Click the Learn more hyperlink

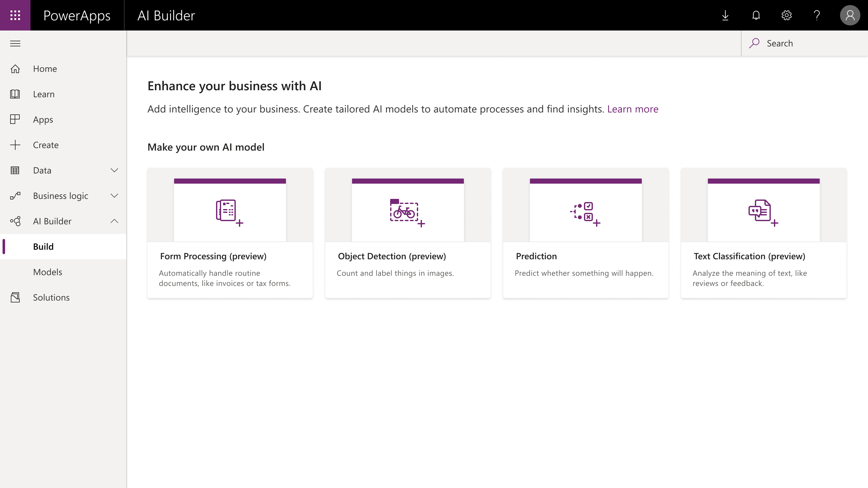point(633,109)
